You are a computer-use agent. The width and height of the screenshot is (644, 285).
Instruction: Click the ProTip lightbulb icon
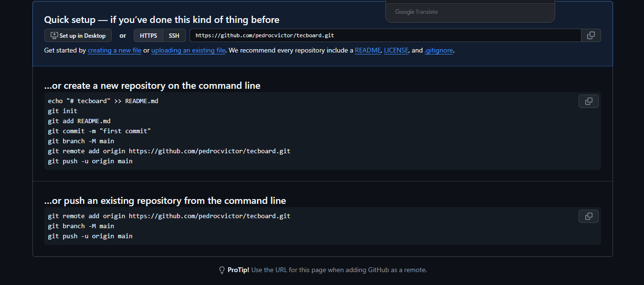coord(222,270)
